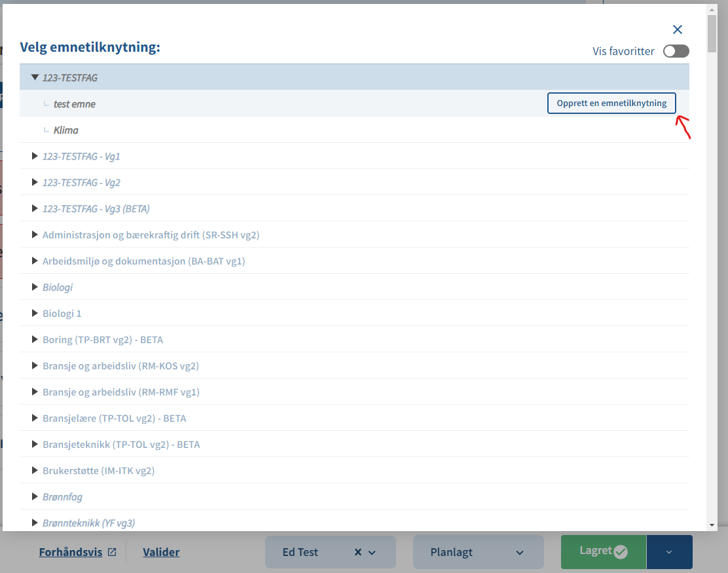Click the 123-TESTFAG - Vg1 label
Screen dimensions: 728x573
81,157
